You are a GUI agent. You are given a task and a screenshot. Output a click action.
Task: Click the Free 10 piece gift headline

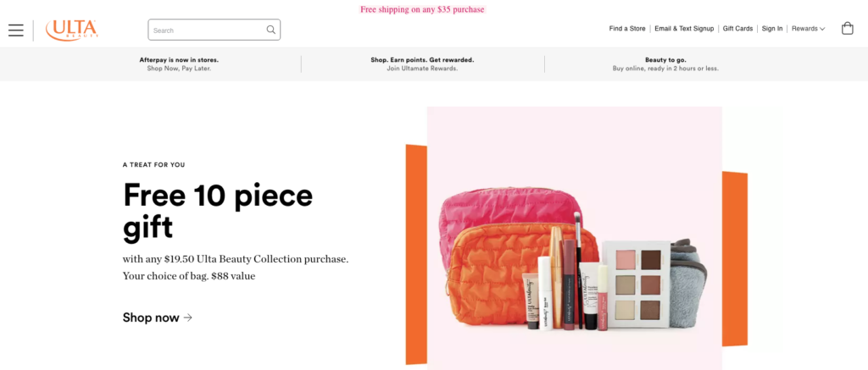(218, 212)
